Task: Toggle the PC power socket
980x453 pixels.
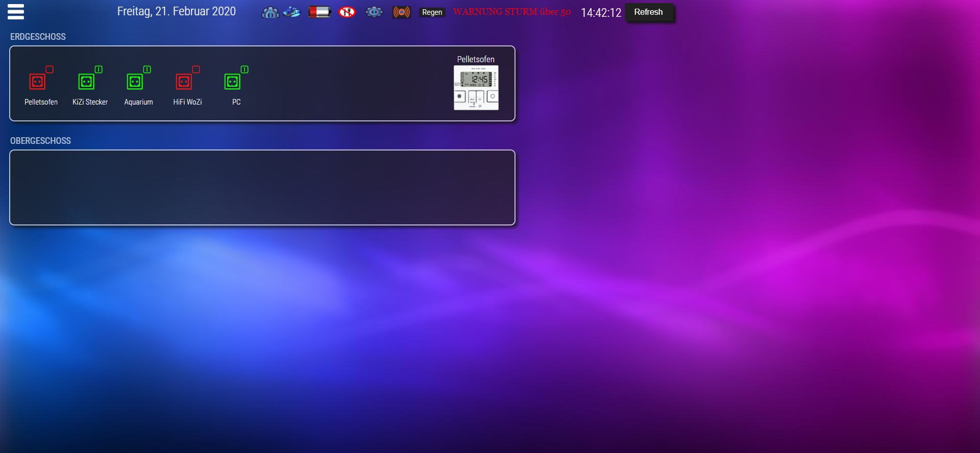Action: pyautogui.click(x=233, y=82)
